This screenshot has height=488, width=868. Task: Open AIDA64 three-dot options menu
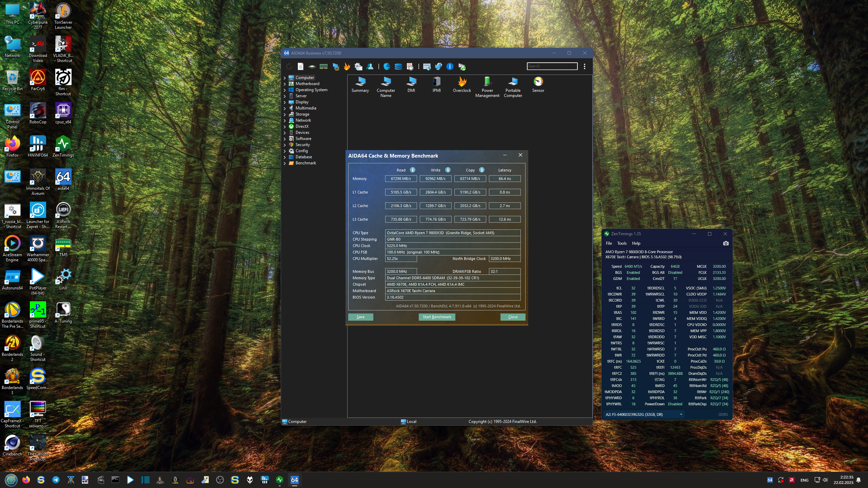(585, 66)
